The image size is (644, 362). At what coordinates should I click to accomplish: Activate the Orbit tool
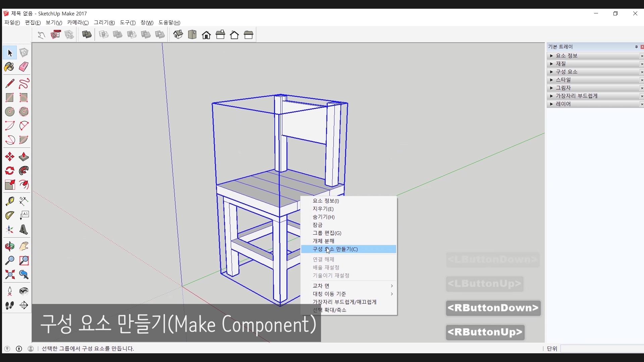coord(10,246)
